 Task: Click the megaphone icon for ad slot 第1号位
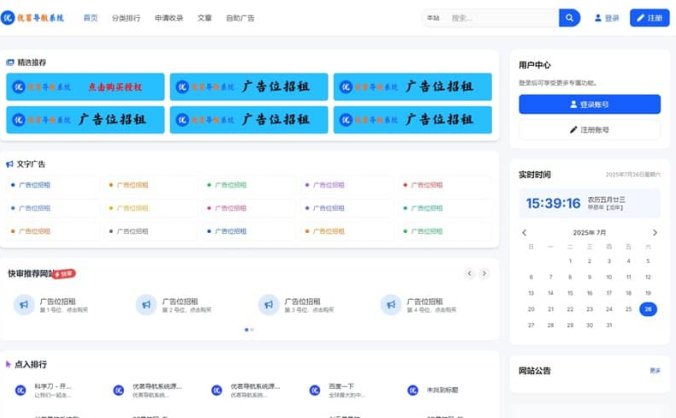click(x=24, y=305)
